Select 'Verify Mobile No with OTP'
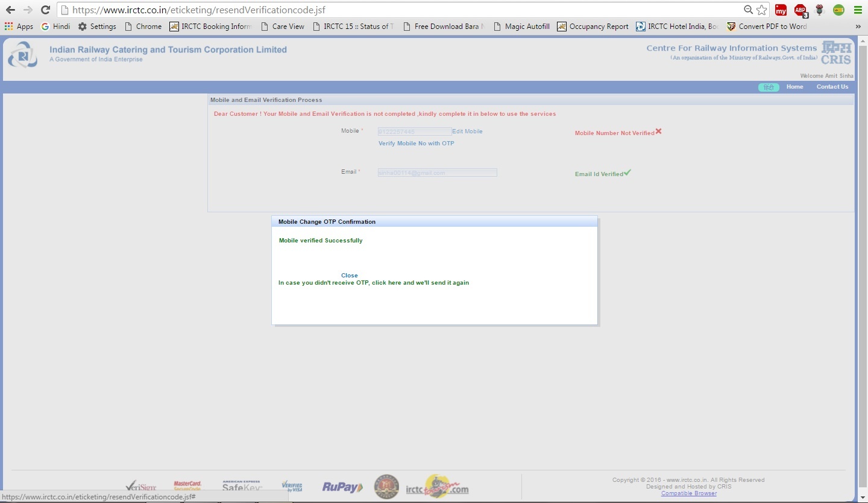Image resolution: width=868 pixels, height=503 pixels. click(416, 143)
